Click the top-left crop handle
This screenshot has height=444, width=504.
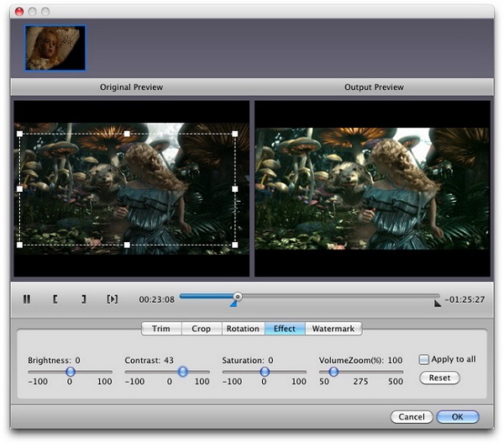click(19, 134)
